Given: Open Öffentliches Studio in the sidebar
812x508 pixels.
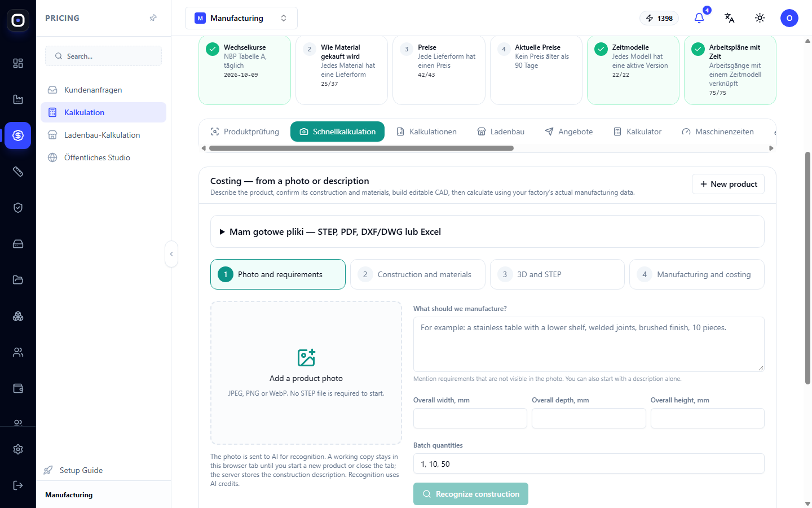Looking at the screenshot, I should 103,157.
